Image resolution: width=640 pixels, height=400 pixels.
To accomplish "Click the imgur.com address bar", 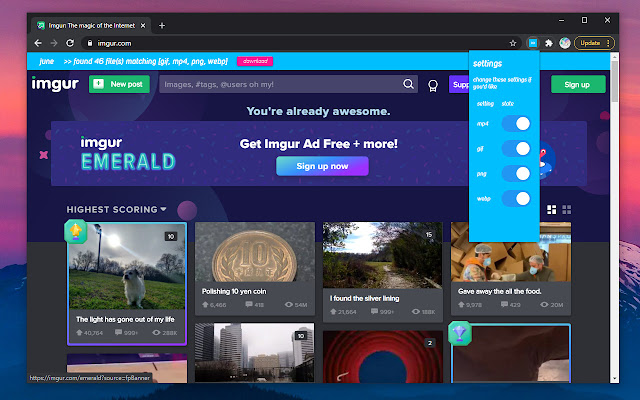I will click(301, 43).
